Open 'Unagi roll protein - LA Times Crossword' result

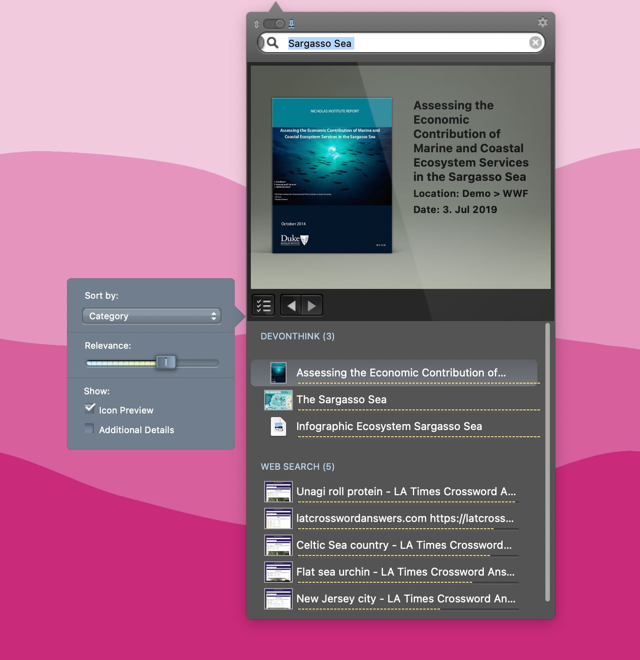pyautogui.click(x=391, y=492)
